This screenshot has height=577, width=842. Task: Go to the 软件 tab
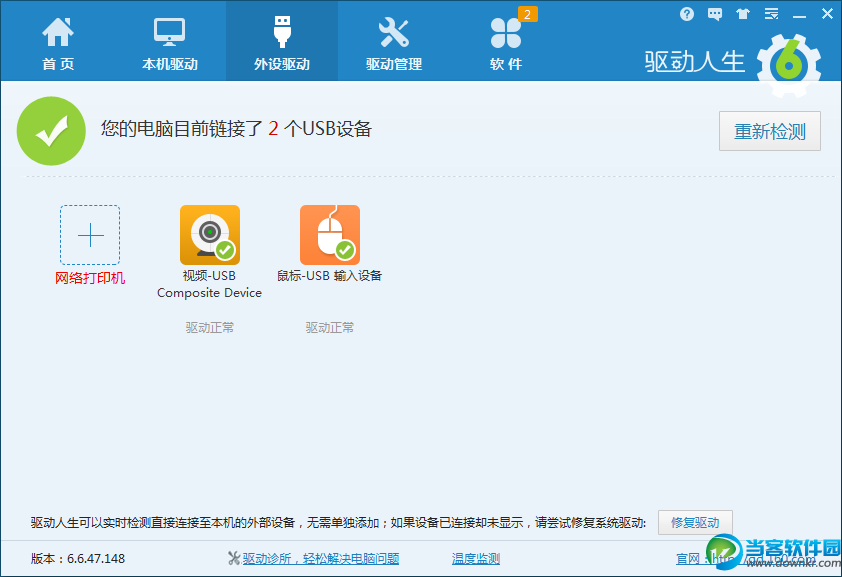(506, 44)
